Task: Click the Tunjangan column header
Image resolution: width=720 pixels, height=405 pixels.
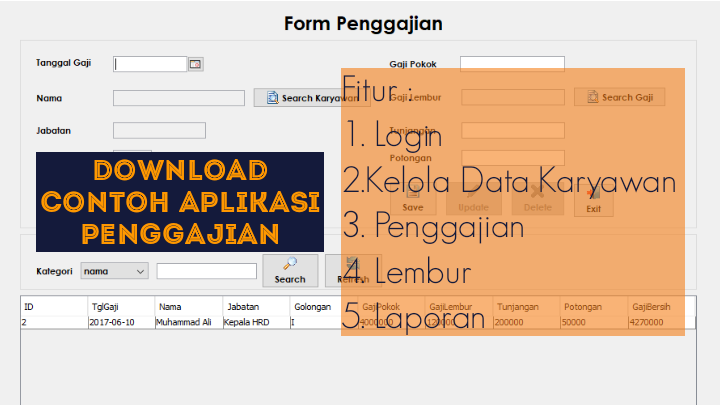Action: tap(526, 307)
